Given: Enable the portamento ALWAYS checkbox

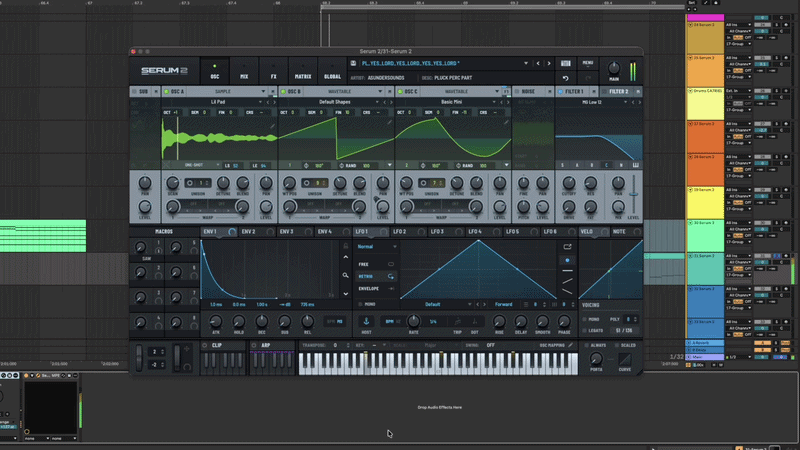Looking at the screenshot, I should 587,345.
